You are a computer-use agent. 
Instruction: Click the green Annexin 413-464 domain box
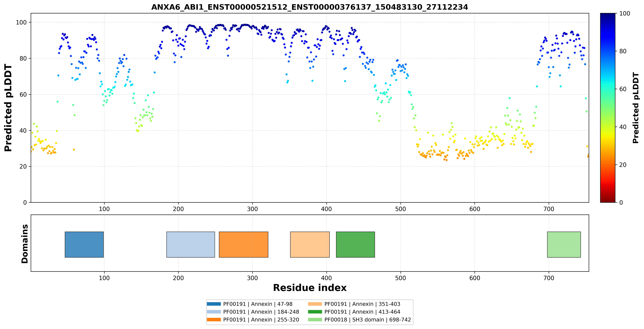(355, 244)
